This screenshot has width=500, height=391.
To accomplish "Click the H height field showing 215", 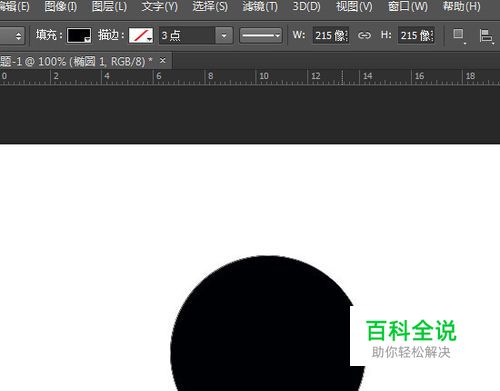I will [416, 35].
